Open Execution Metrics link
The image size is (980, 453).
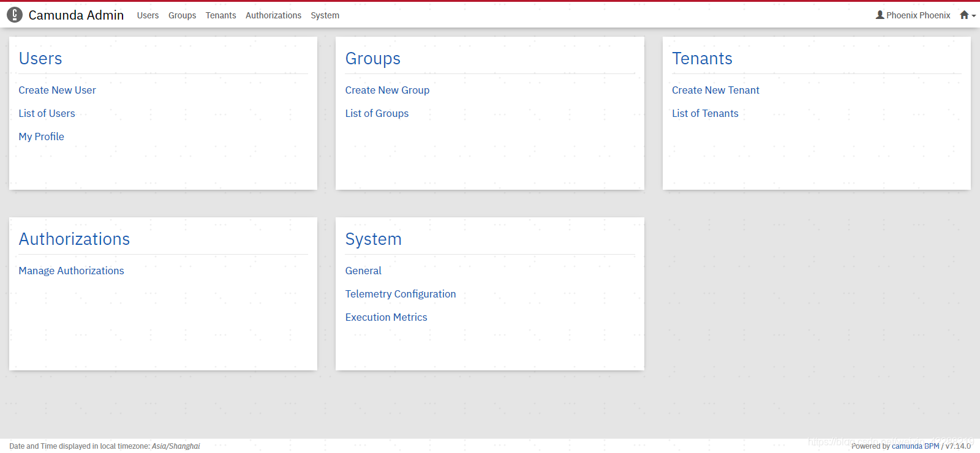[386, 317]
